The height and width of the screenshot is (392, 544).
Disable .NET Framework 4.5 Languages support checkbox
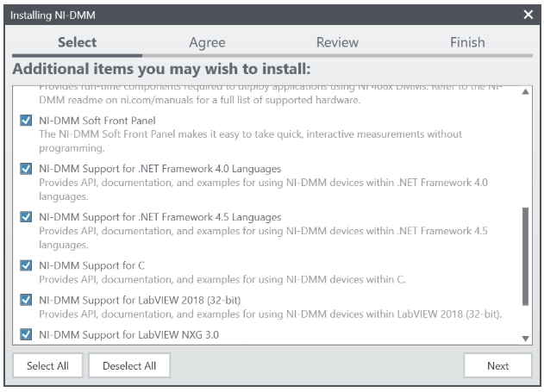(x=26, y=217)
